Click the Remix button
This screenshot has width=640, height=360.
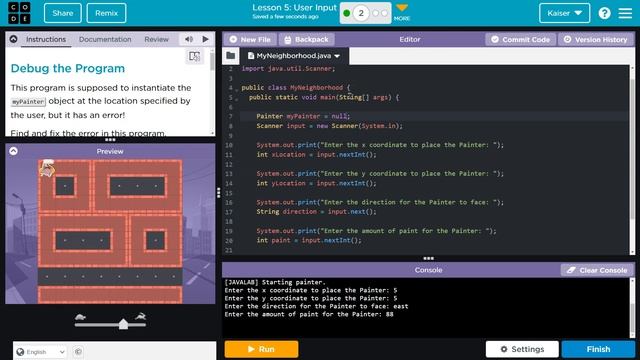click(x=107, y=13)
